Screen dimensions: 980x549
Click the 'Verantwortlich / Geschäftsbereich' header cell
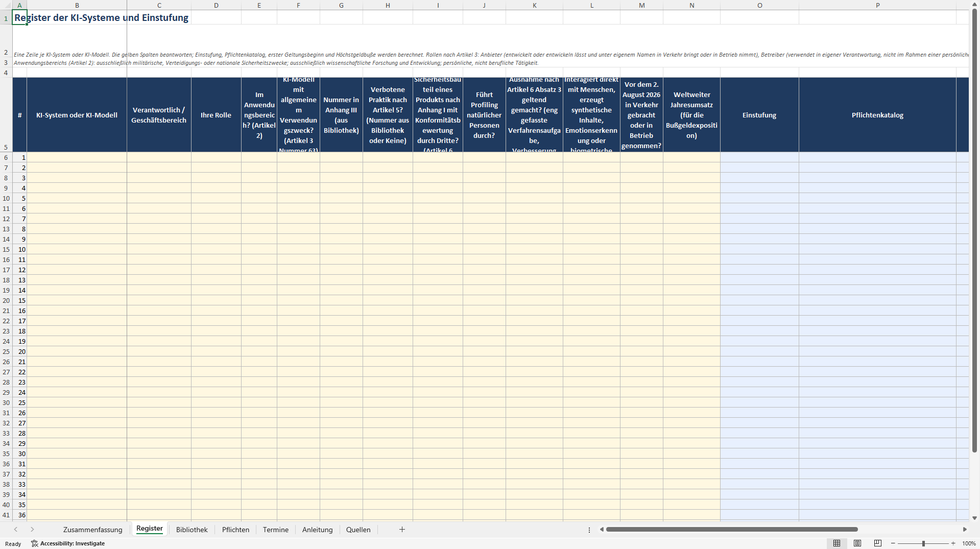pyautogui.click(x=159, y=115)
